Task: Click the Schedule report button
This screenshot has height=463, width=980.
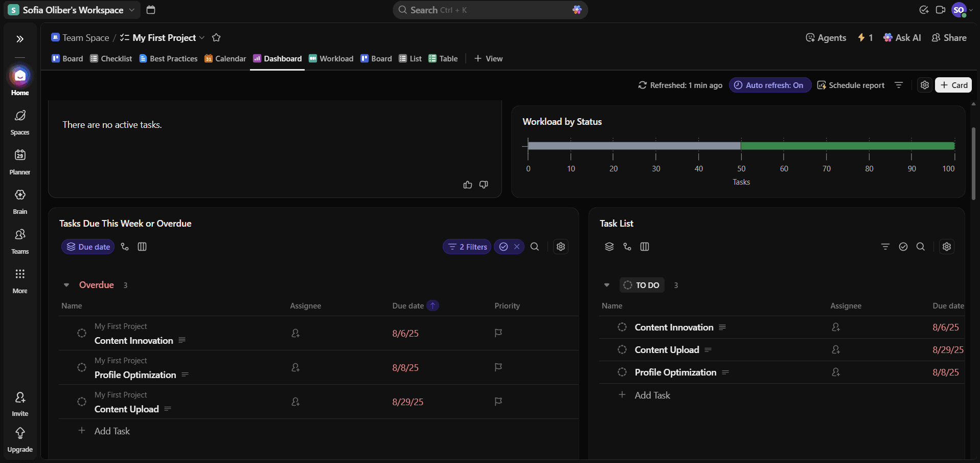Action: click(x=851, y=85)
